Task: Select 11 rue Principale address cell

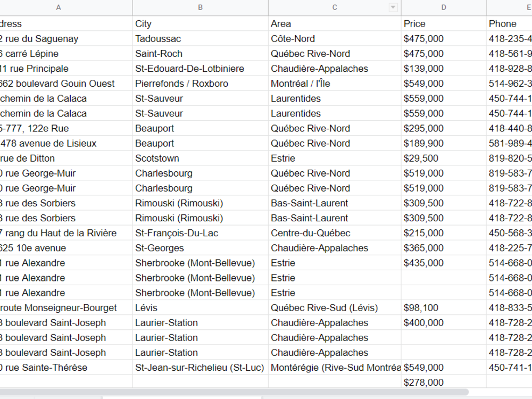Action: [x=66, y=69]
